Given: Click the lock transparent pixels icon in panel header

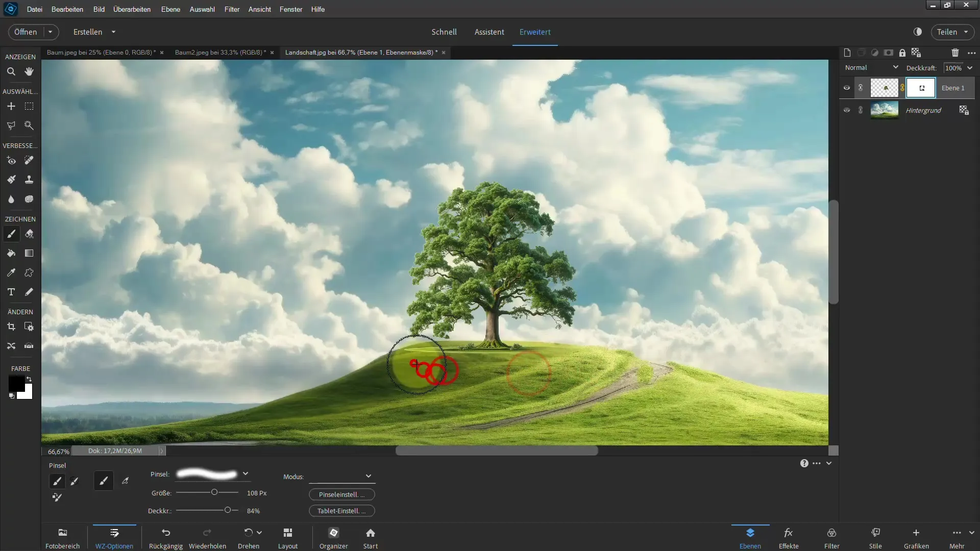Looking at the screenshot, I should click(x=916, y=53).
